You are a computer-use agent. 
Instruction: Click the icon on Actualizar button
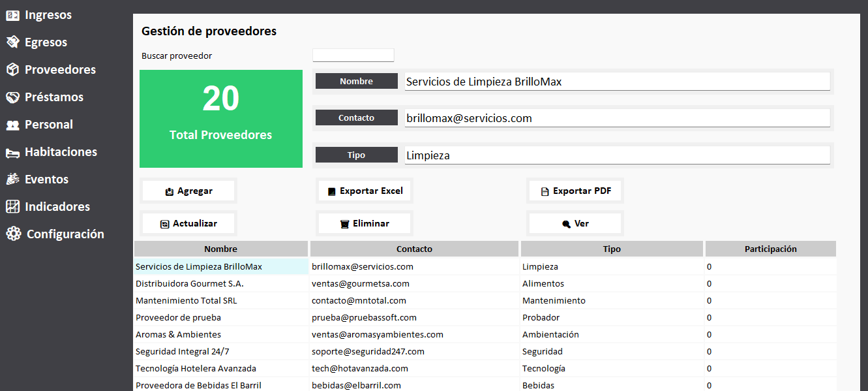tap(164, 224)
